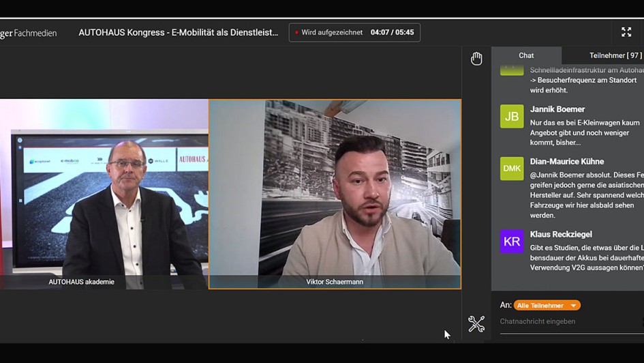Select the Viktor Schaermann video tile
The image size is (644, 363).
(x=335, y=194)
